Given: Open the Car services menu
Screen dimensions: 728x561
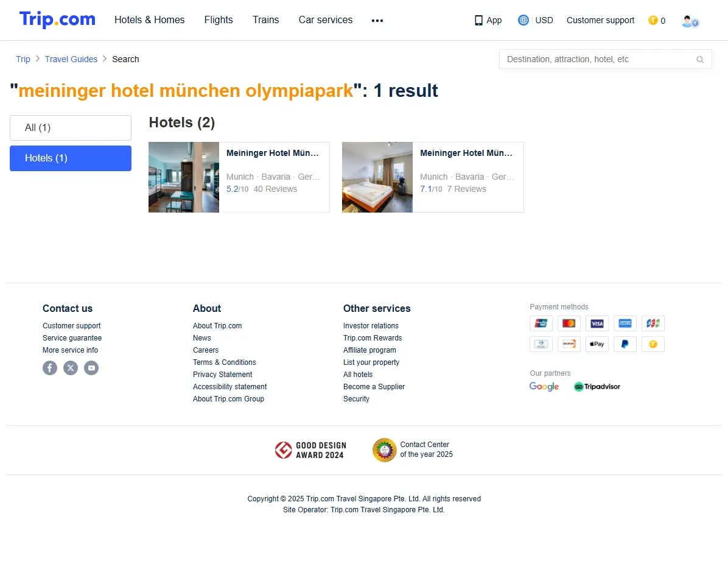Looking at the screenshot, I should [x=326, y=20].
